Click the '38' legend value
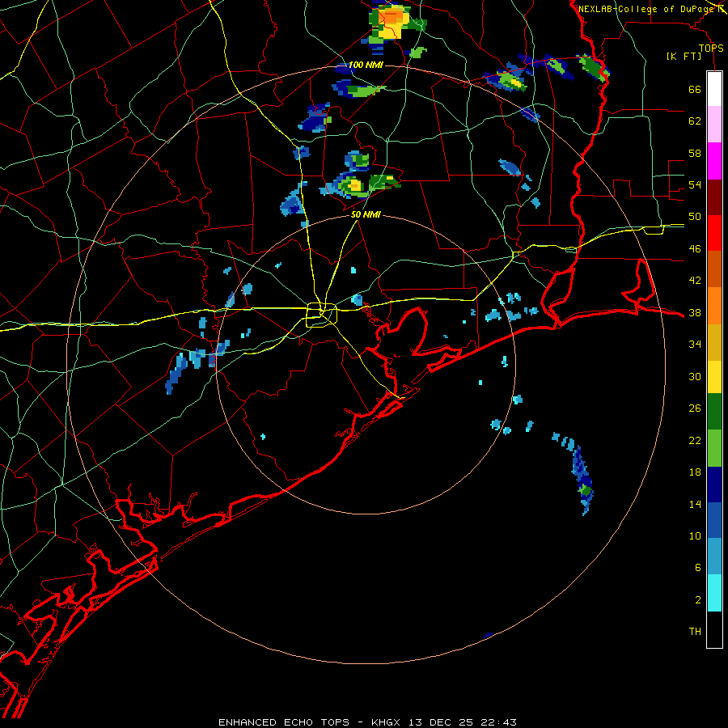Screen dimensions: 728x728 click(x=695, y=312)
